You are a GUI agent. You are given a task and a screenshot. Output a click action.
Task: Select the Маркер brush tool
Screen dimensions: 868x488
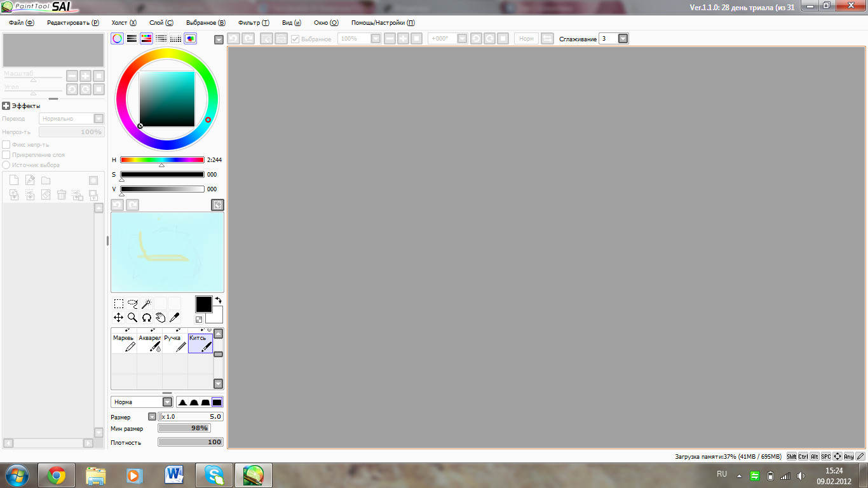[x=124, y=343]
